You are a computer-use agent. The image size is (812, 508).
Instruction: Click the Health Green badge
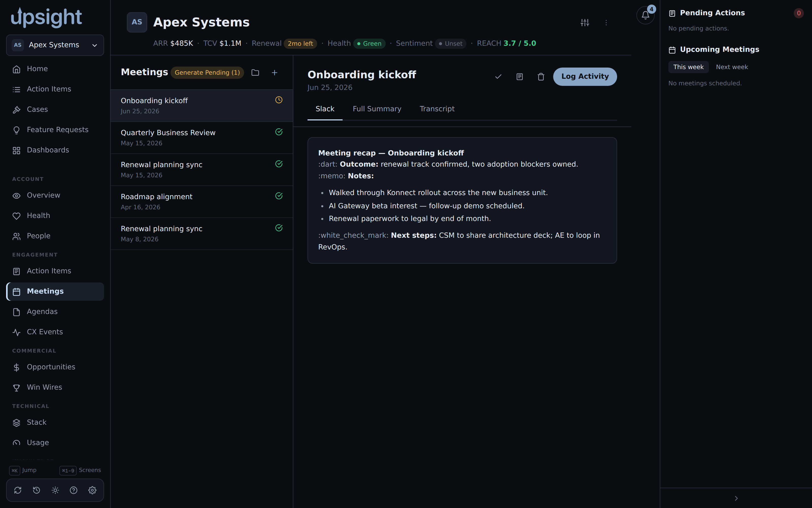(369, 44)
